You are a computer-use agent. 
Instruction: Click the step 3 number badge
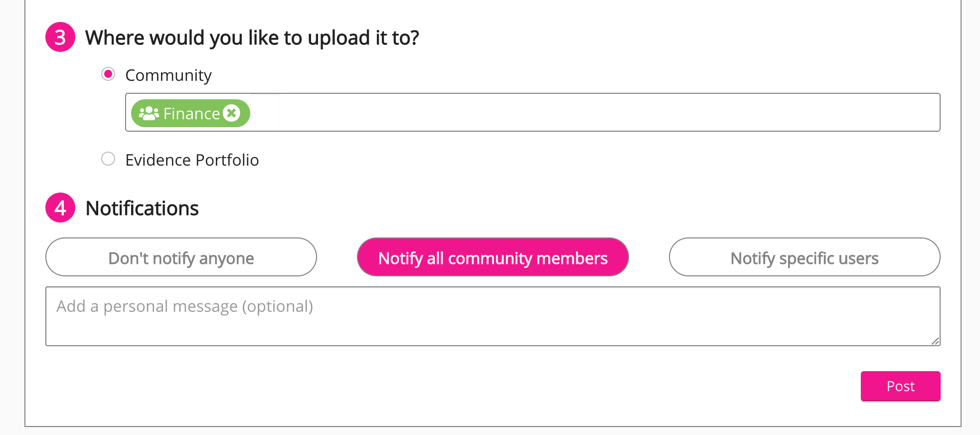[60, 37]
